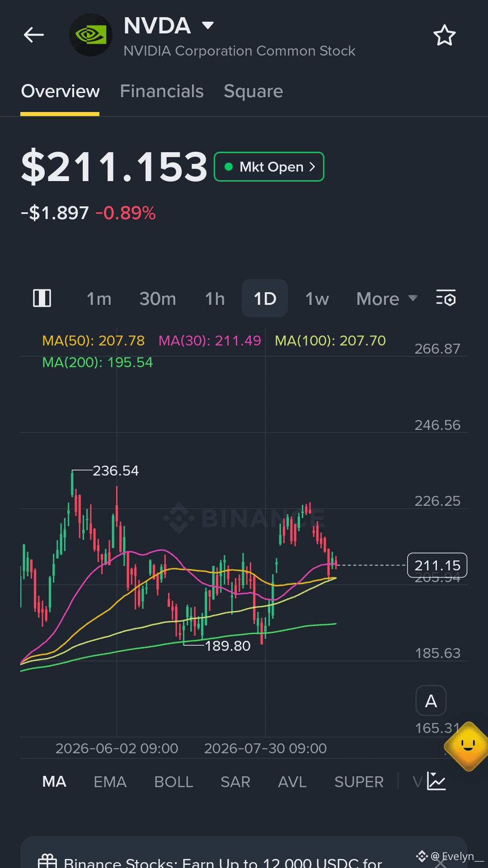This screenshot has height=868, width=488.
Task: Tap the 189.80 low price marker
Action: [x=227, y=646]
